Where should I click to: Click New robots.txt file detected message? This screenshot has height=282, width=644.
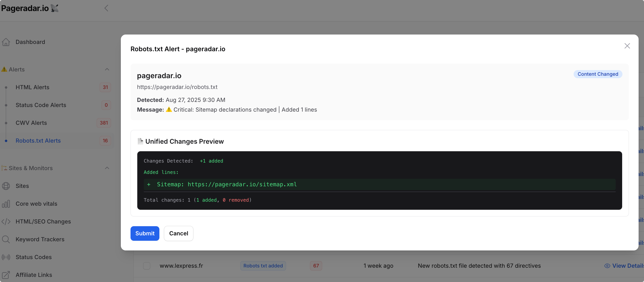(479, 266)
